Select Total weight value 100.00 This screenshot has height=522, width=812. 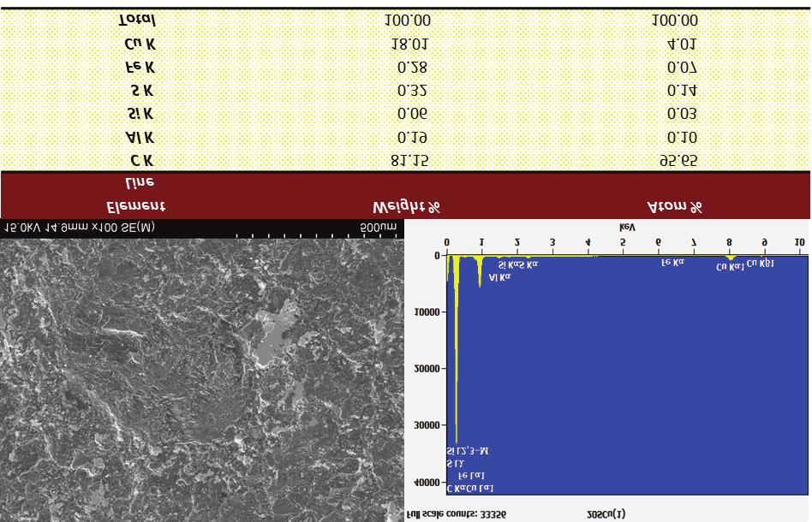(x=408, y=21)
